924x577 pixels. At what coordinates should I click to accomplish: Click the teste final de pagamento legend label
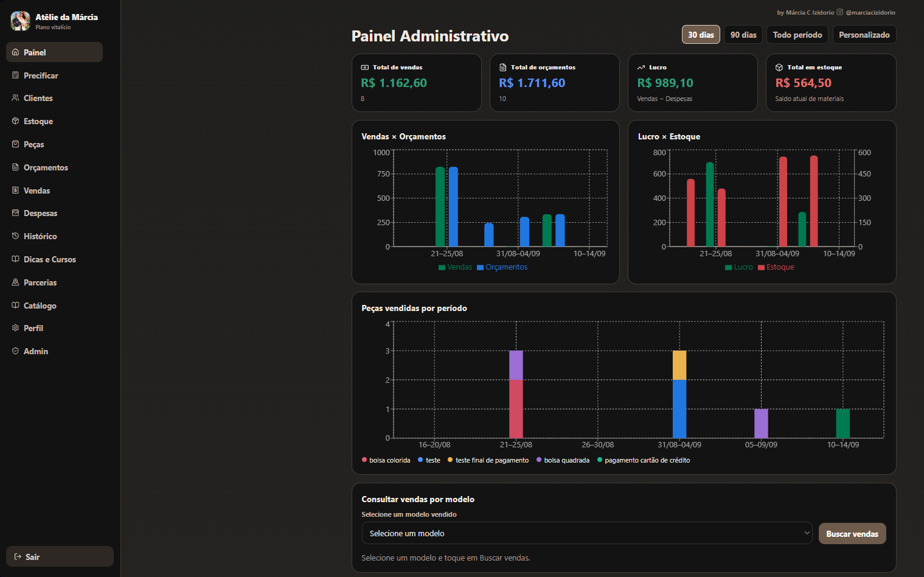pyautogui.click(x=492, y=461)
